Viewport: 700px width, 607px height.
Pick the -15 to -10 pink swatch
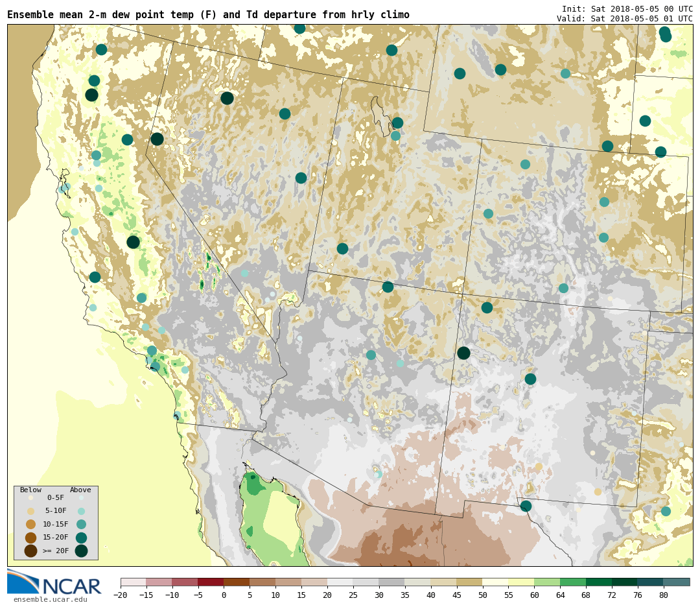coord(159,582)
